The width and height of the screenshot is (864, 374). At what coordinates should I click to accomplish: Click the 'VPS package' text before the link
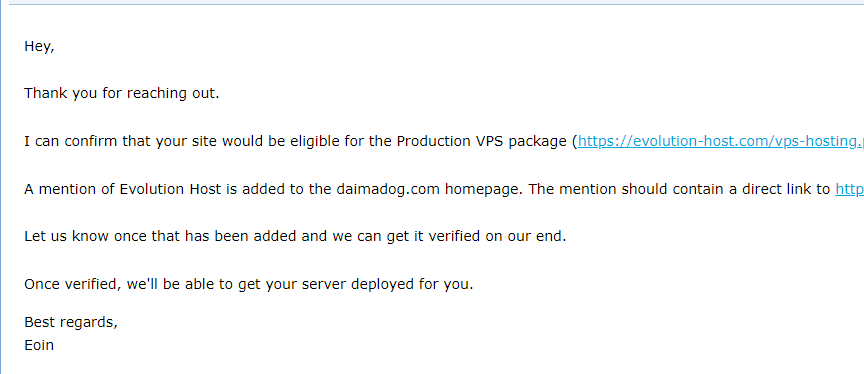525,142
